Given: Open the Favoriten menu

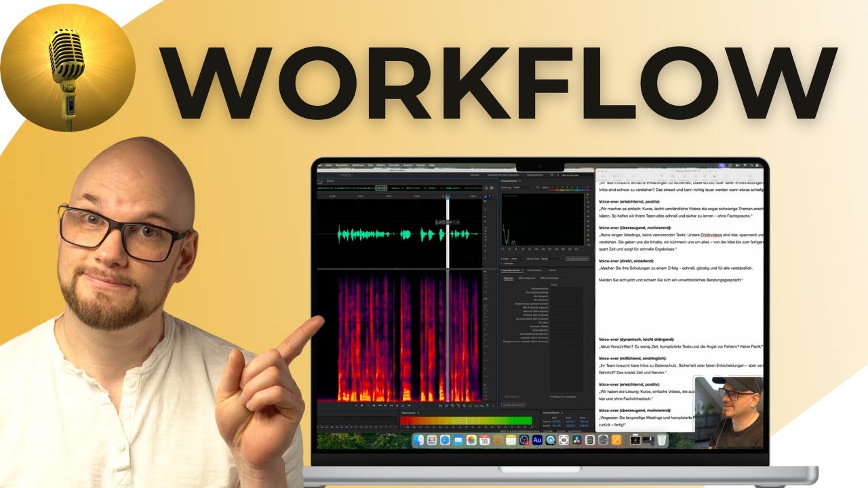Looking at the screenshot, I should pos(394,165).
